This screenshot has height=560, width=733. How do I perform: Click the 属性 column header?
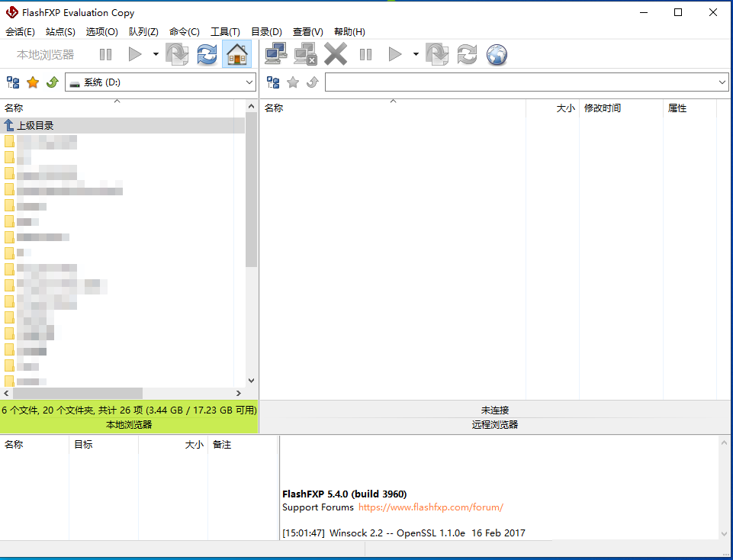click(690, 108)
